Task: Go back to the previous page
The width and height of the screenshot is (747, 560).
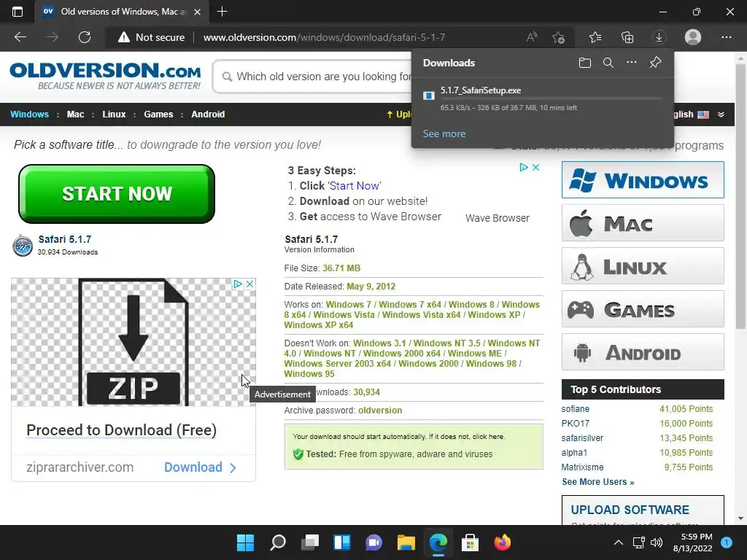Action: (x=20, y=37)
